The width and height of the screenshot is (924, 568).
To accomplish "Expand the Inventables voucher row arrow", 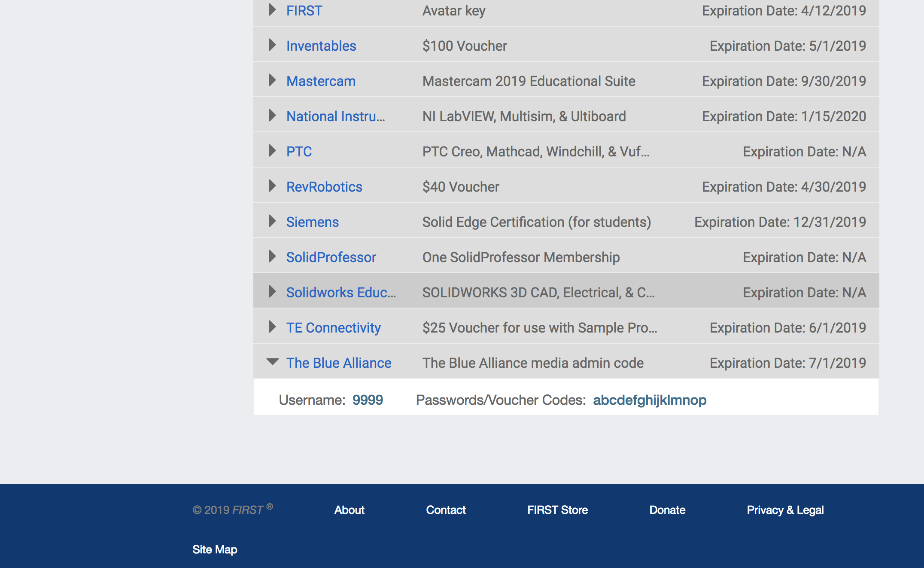I will click(x=272, y=45).
